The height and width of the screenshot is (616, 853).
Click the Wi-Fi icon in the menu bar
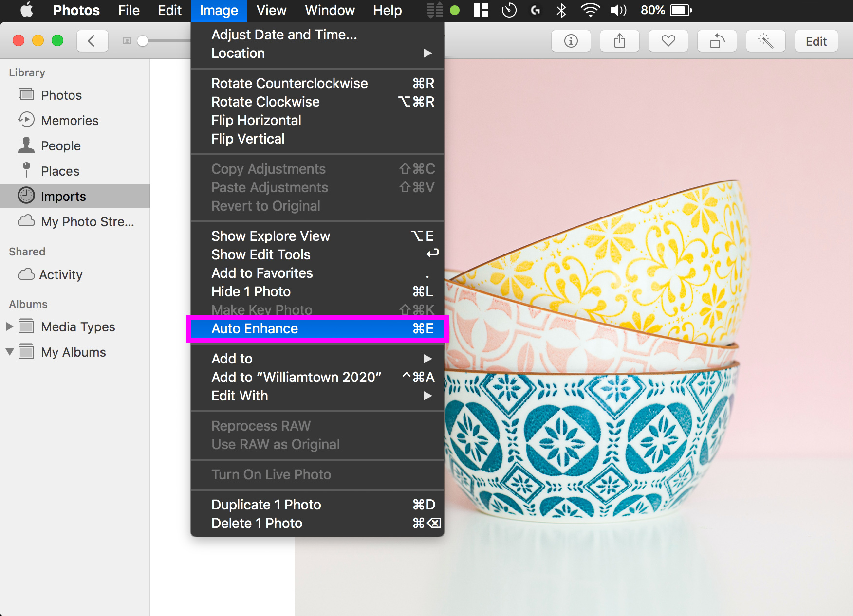point(590,10)
